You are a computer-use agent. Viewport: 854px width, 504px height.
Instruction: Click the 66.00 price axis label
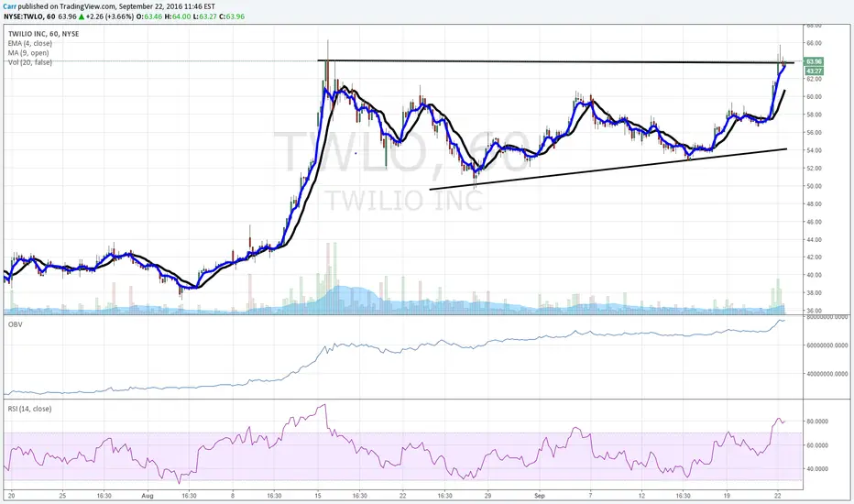tap(814, 43)
